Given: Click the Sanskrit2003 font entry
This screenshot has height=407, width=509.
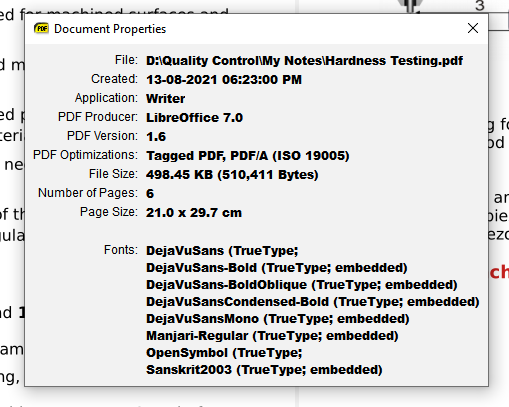Looking at the screenshot, I should [264, 370].
